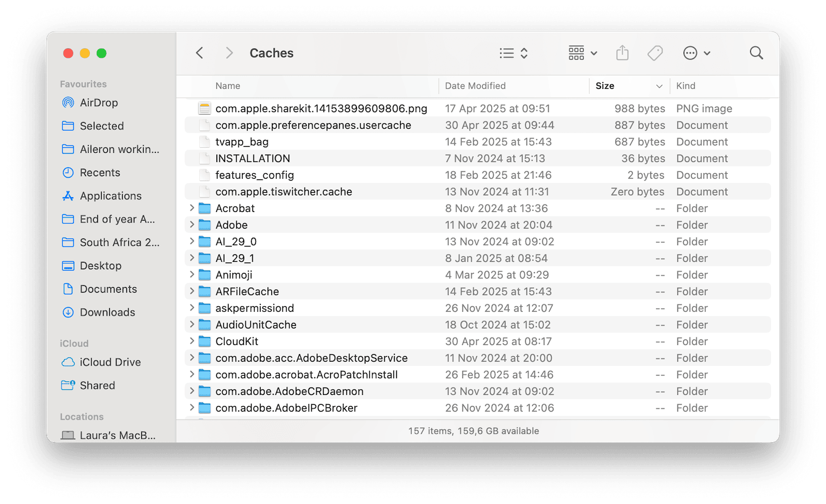Open iCloud Drive in the sidebar
The height and width of the screenshot is (504, 826).
point(110,362)
